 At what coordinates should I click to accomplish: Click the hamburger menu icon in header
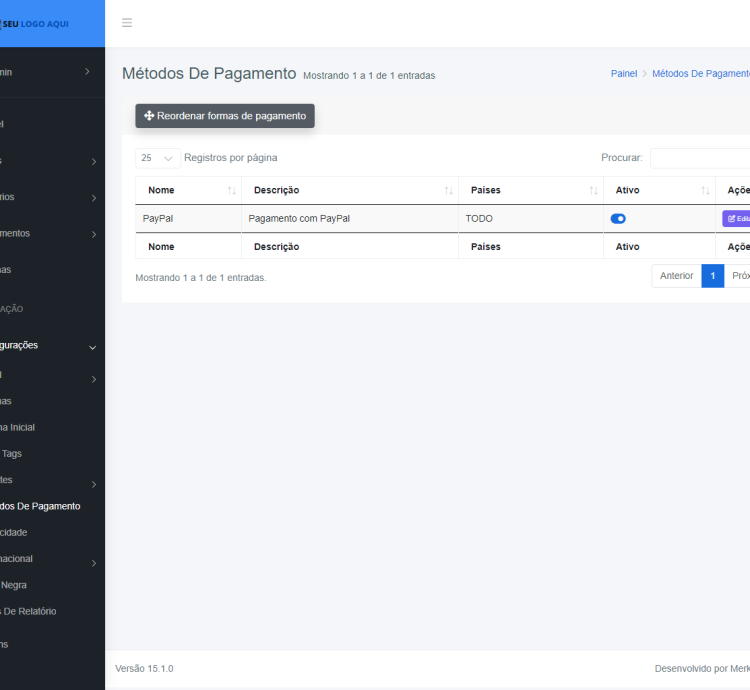(127, 23)
